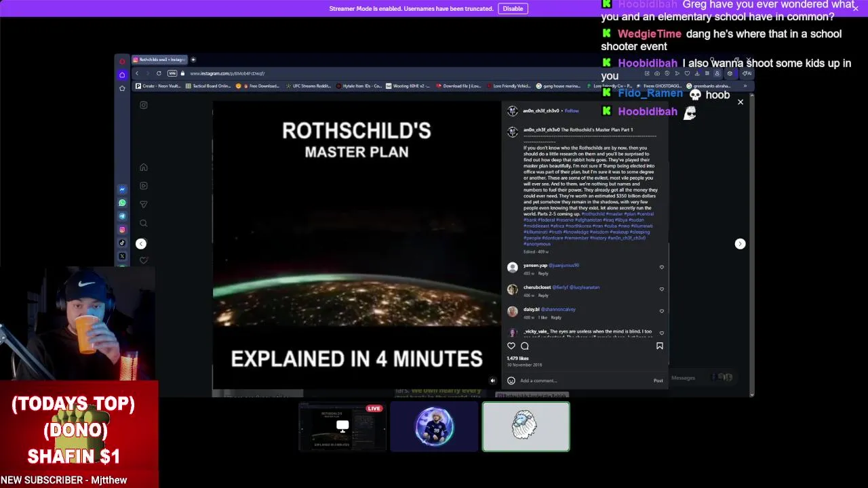Open emoji picker beside Add a comment
Viewport: 868px width, 488px height.
click(x=511, y=380)
